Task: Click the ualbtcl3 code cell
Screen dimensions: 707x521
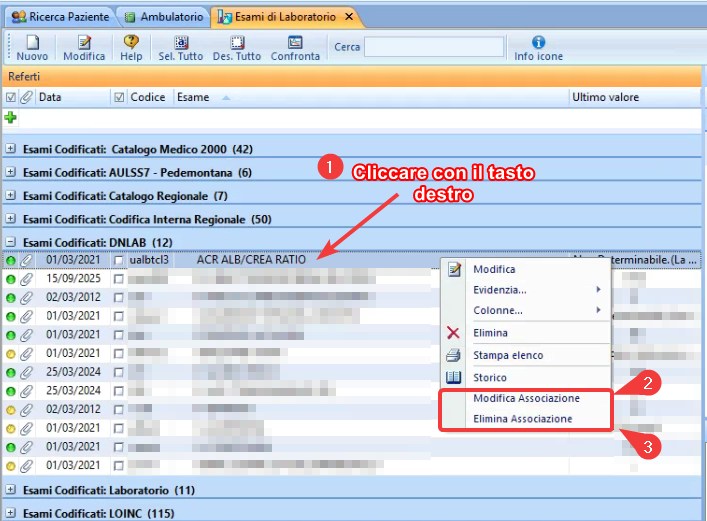Action: tap(149, 260)
